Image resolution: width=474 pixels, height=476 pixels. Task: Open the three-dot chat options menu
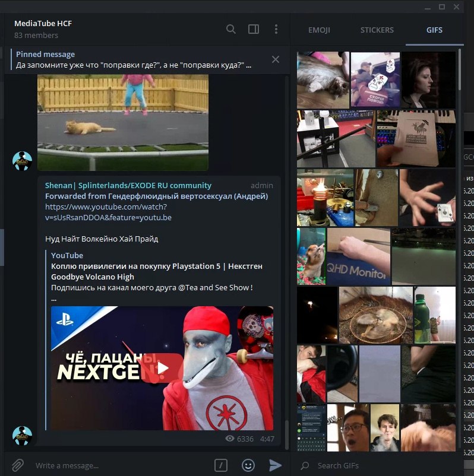pos(276,29)
